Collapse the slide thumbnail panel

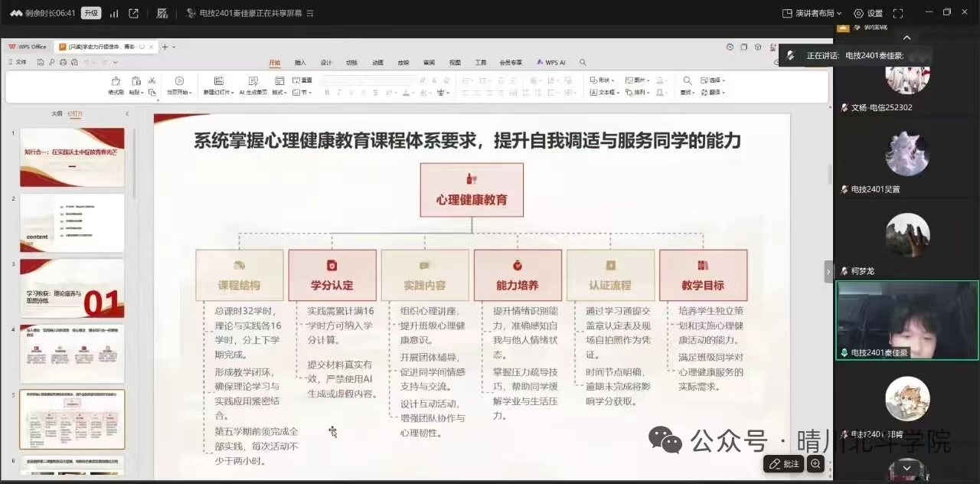coord(127,113)
